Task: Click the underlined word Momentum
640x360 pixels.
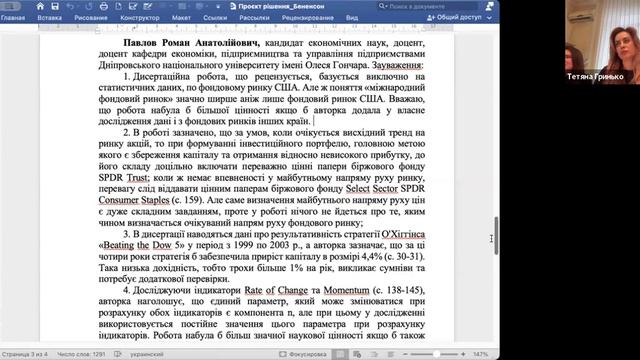Action: (x=347, y=290)
